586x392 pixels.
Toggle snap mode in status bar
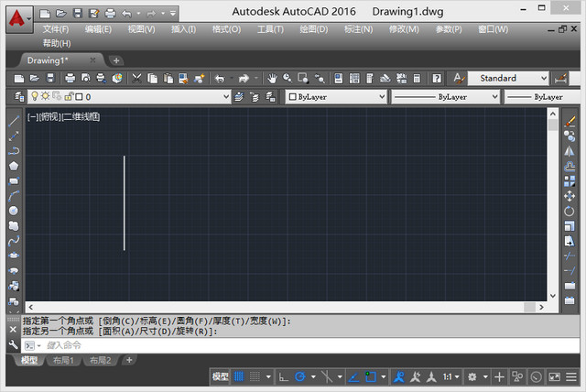tap(255, 376)
